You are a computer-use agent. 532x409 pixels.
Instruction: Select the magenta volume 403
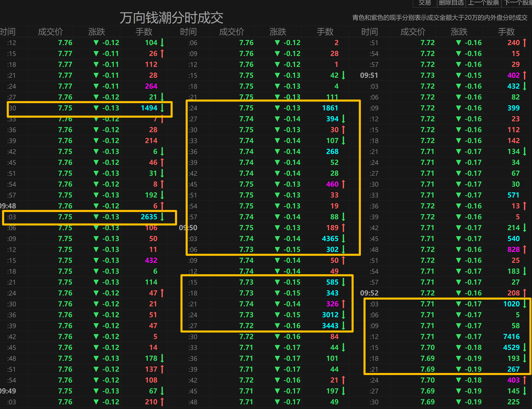513,380
